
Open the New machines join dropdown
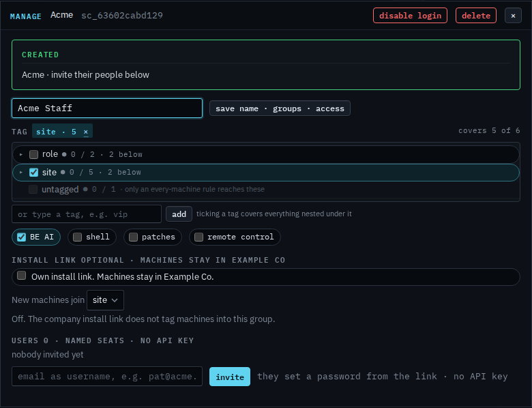click(x=105, y=300)
